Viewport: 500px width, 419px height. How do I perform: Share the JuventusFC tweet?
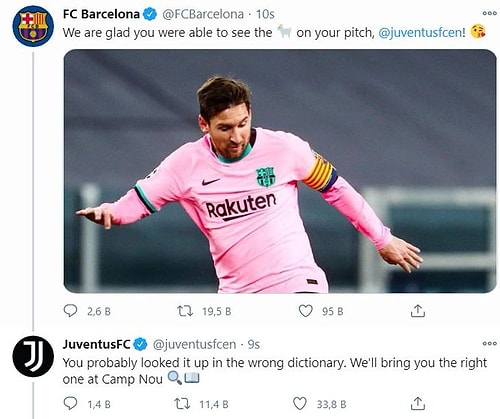click(x=418, y=404)
